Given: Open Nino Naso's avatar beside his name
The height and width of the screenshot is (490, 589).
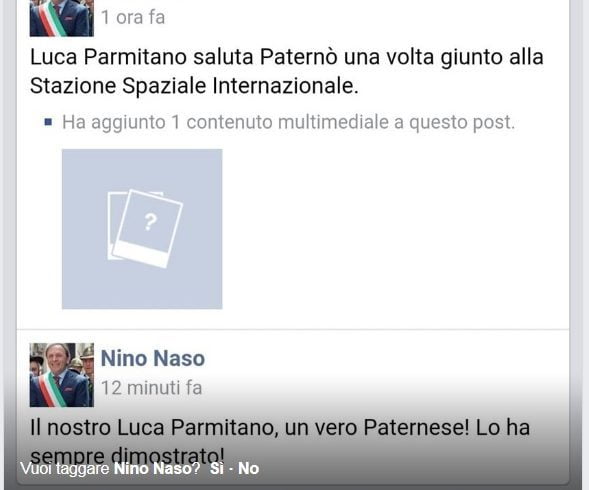Looking at the screenshot, I should 62,375.
